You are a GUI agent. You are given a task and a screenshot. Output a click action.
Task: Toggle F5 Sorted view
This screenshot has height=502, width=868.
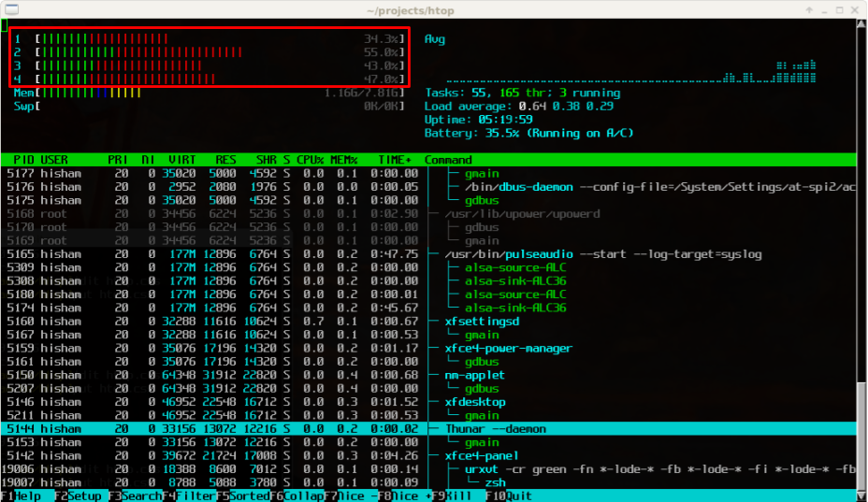point(243,495)
